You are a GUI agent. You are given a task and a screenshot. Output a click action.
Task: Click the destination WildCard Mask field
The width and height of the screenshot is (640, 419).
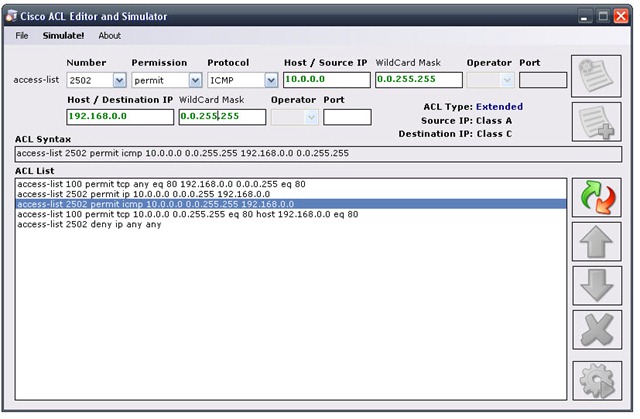(x=222, y=117)
